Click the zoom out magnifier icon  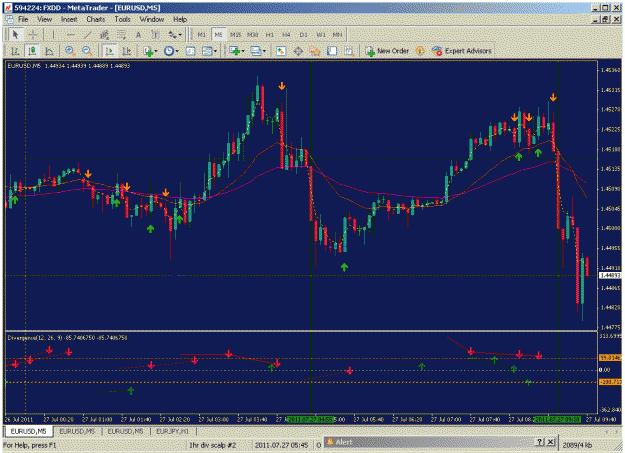pyautogui.click(x=87, y=51)
